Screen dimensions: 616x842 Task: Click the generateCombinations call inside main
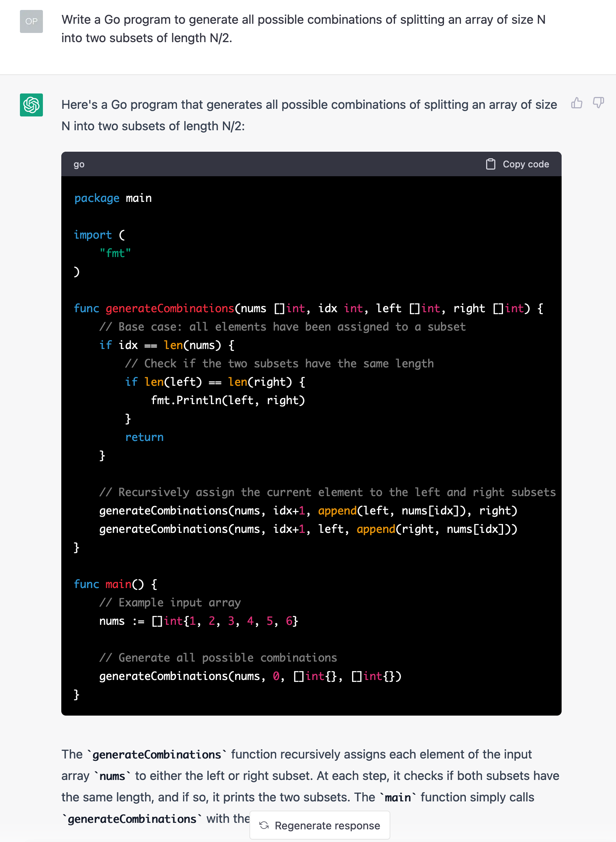pos(250,676)
